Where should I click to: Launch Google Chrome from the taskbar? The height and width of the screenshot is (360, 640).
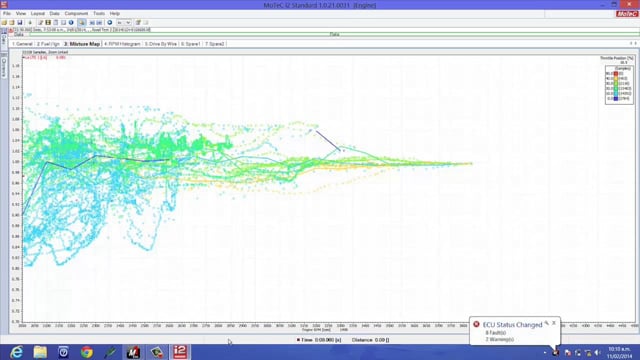87,352
